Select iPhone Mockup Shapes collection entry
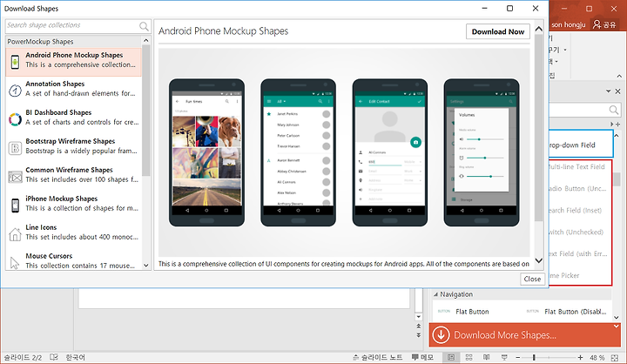Image resolution: width=627 pixels, height=364 pixels. pyautogui.click(x=73, y=204)
